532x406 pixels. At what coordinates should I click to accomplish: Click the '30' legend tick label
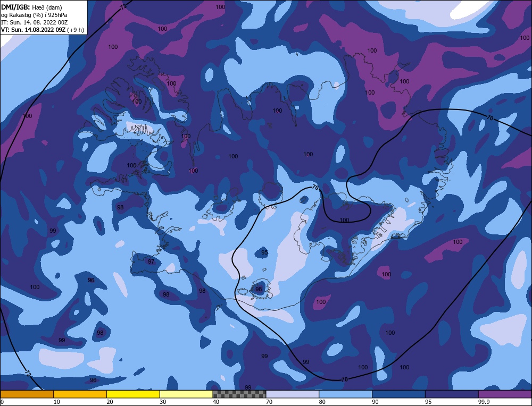click(163, 402)
